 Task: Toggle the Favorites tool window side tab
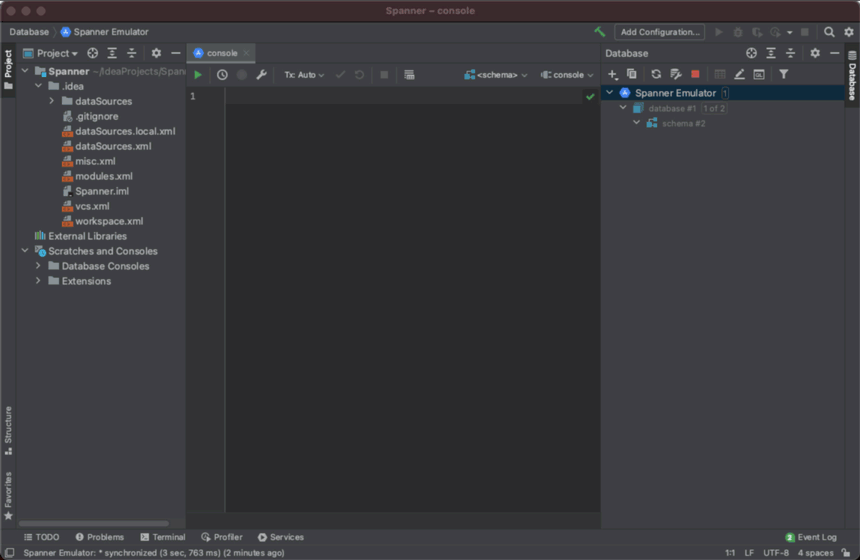point(8,495)
